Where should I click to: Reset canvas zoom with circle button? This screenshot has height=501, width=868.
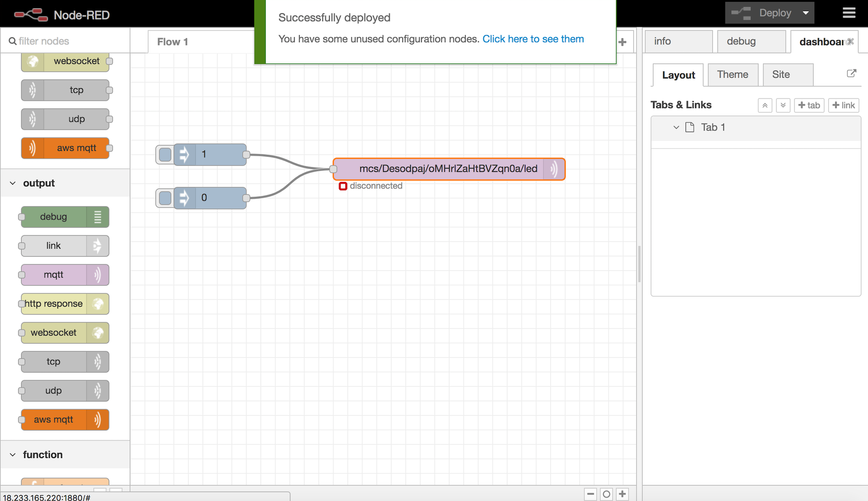pos(606,494)
